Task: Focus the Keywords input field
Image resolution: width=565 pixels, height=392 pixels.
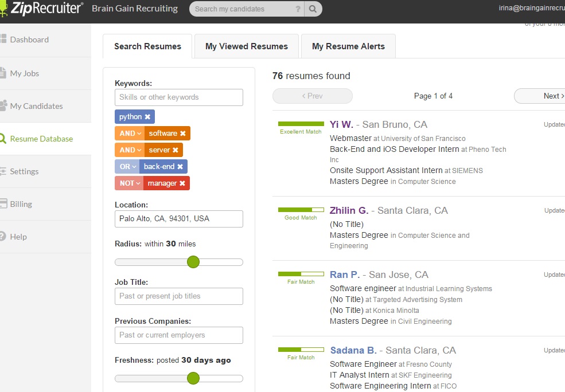Action: pos(179,97)
